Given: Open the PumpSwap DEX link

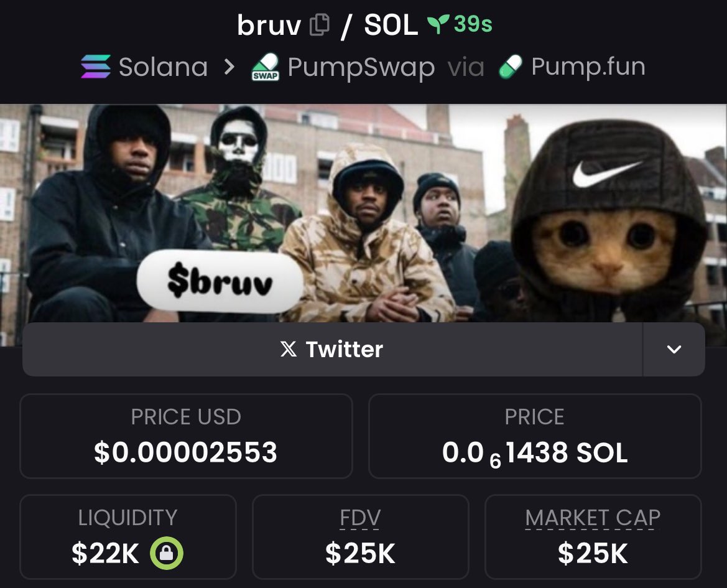Looking at the screenshot, I should [x=343, y=67].
